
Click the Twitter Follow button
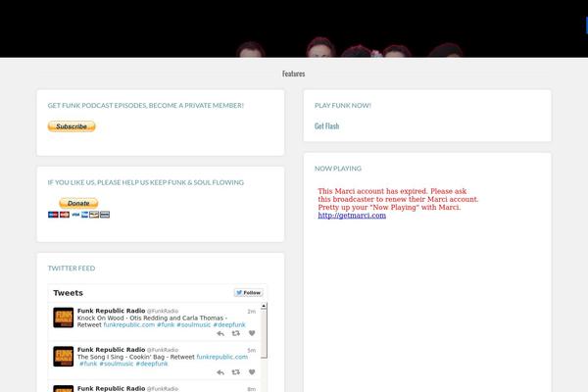click(249, 293)
